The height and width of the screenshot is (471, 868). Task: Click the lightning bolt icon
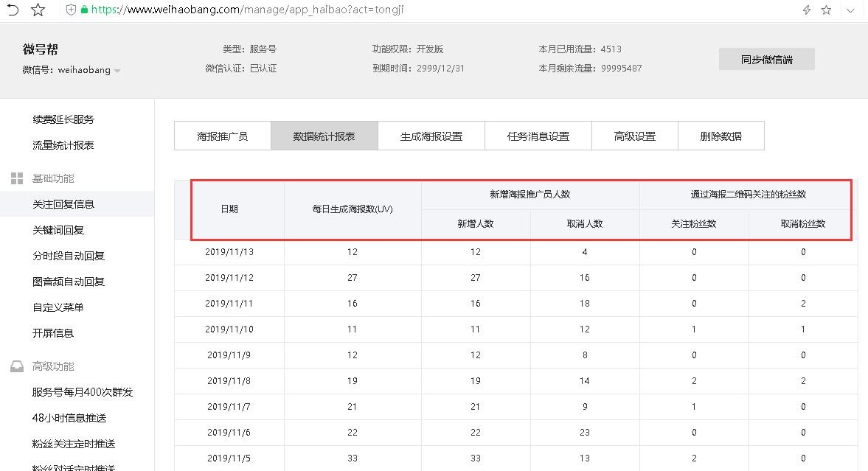(807, 10)
